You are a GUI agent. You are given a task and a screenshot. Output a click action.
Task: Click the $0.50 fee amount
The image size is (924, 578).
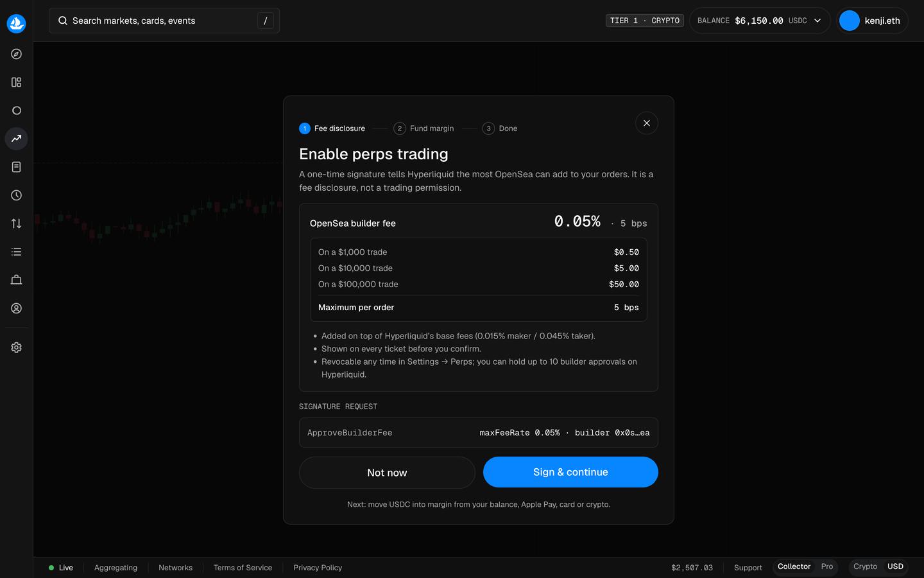(626, 252)
